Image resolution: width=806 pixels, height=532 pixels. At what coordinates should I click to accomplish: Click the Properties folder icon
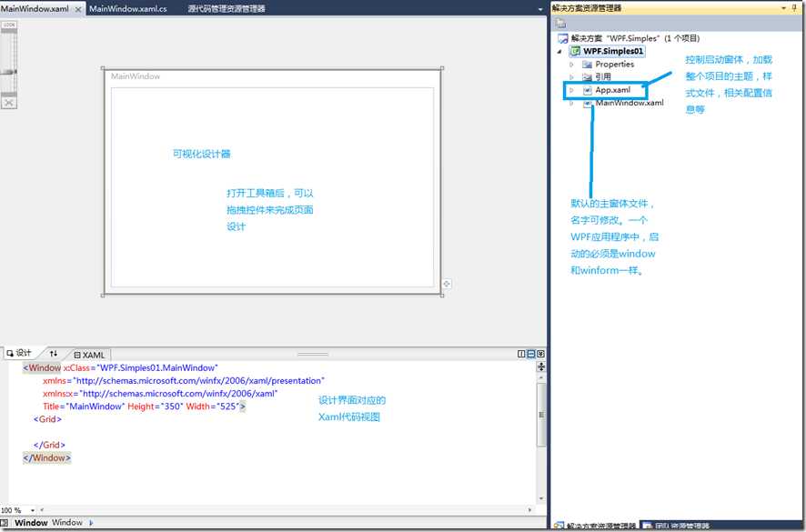tap(587, 65)
